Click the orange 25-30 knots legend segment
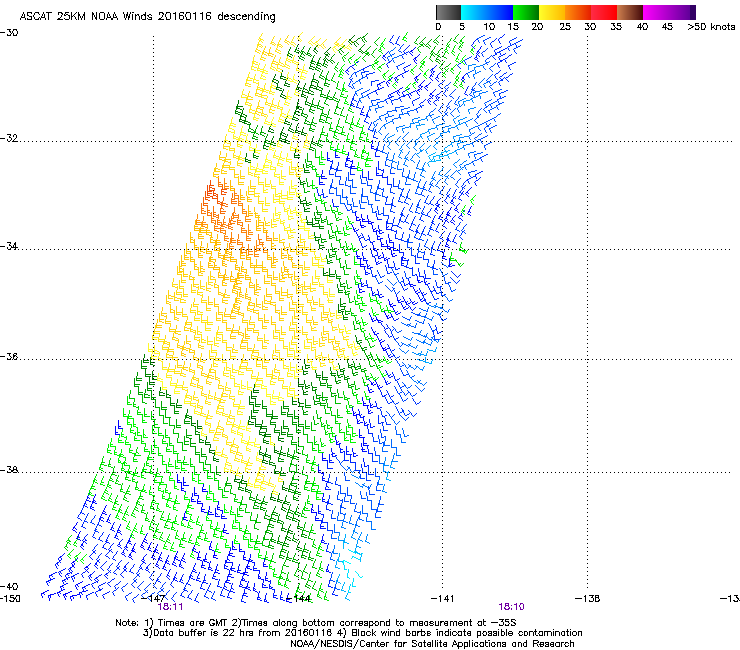The image size is (740, 650). 578,12
